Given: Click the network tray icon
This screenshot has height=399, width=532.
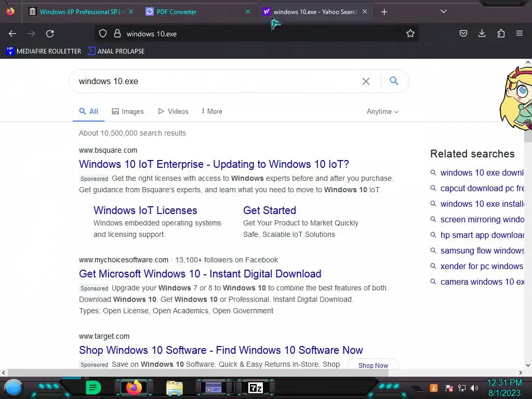Looking at the screenshot, I should (462, 388).
